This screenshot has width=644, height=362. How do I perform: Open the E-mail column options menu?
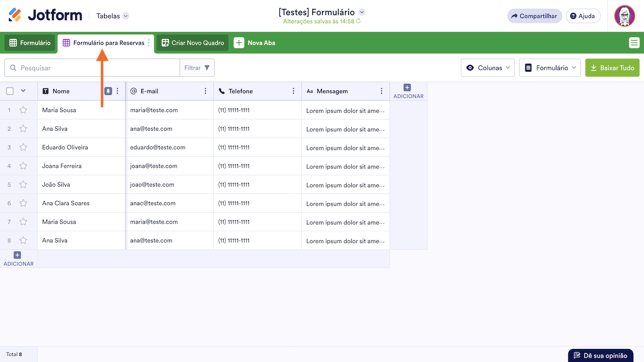coord(205,91)
